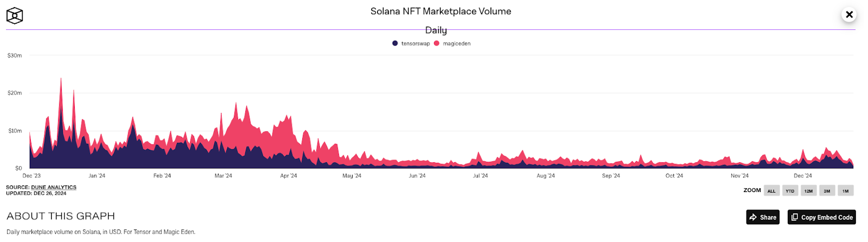This screenshot has height=242, width=868.
Task: Click the Dec '23 x-axis label
Action: point(31,176)
